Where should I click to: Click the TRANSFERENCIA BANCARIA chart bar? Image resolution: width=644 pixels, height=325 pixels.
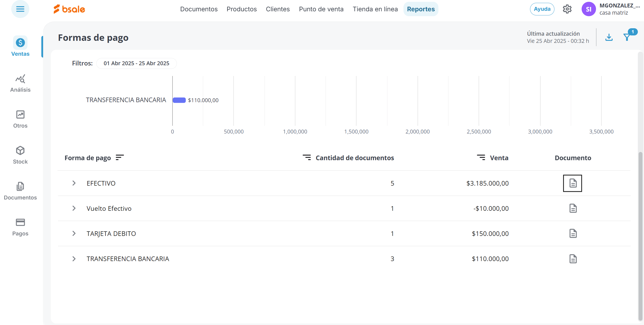179,100
